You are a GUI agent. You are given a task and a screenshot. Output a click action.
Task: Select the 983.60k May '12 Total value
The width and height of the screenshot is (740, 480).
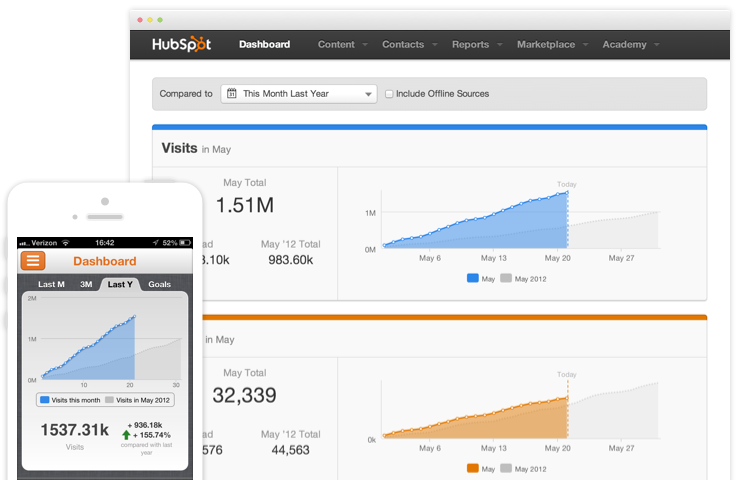click(291, 260)
